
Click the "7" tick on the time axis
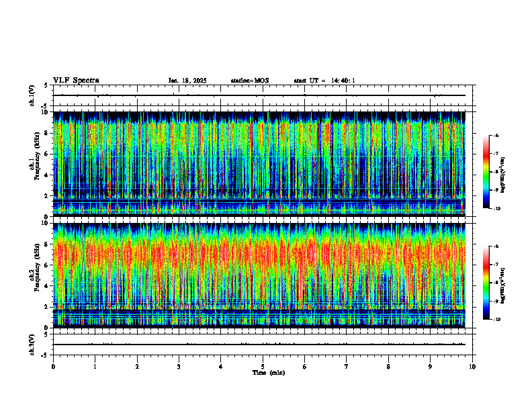pyautogui.click(x=347, y=367)
